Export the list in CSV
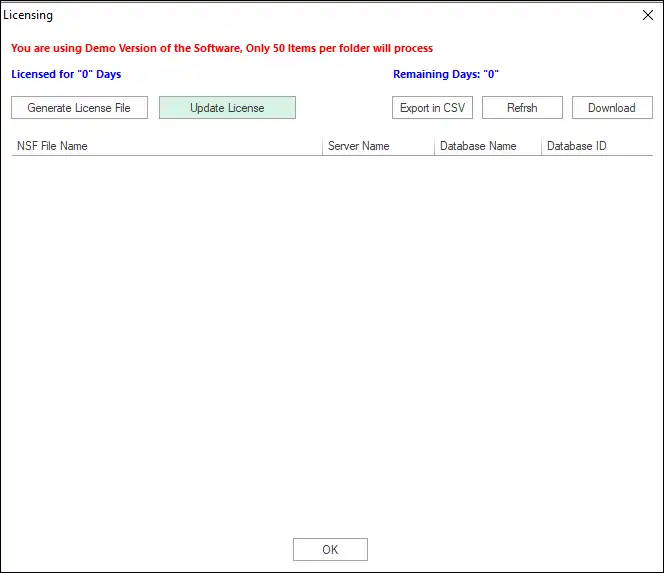Screen dimensions: 664x573 click(x=432, y=108)
